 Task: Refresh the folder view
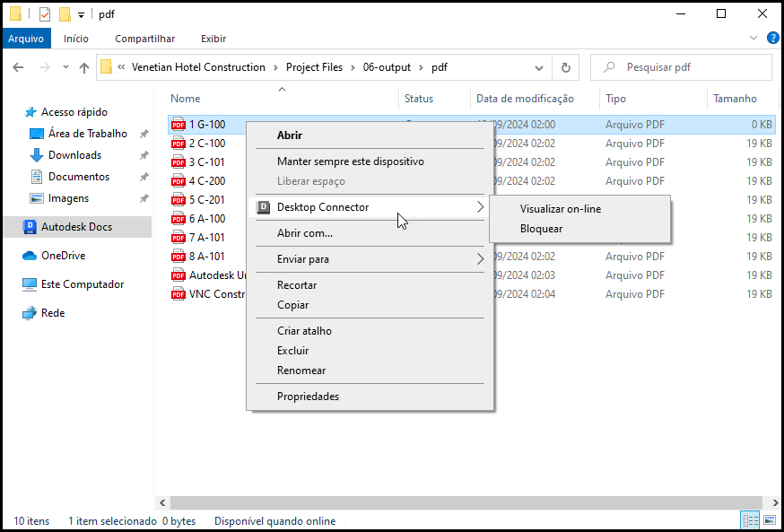[565, 67]
